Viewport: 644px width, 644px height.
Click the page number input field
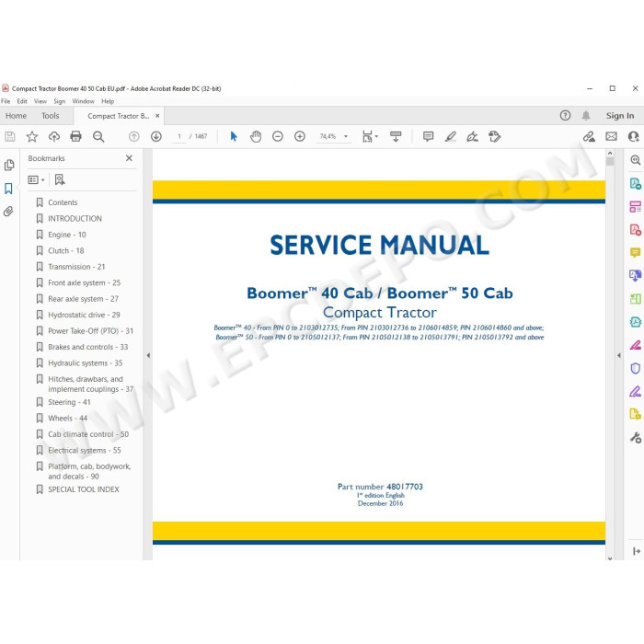pyautogui.click(x=179, y=136)
